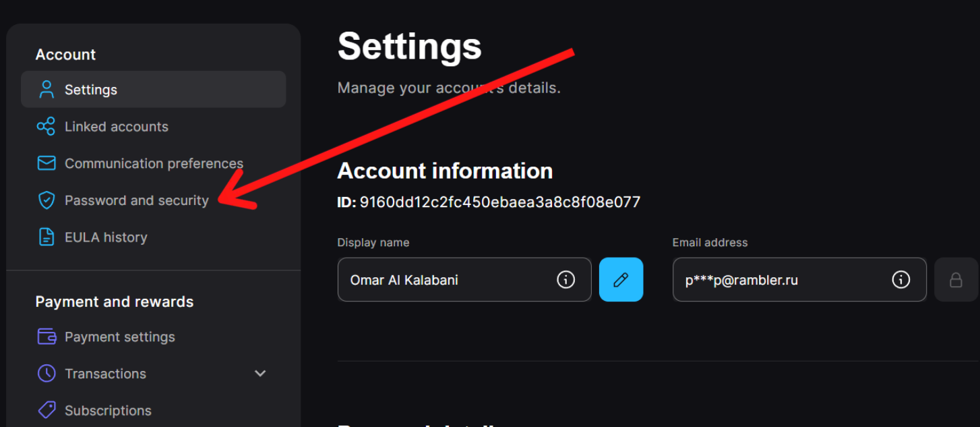The image size is (980, 427).
Task: Click the email lock button
Action: click(x=955, y=279)
